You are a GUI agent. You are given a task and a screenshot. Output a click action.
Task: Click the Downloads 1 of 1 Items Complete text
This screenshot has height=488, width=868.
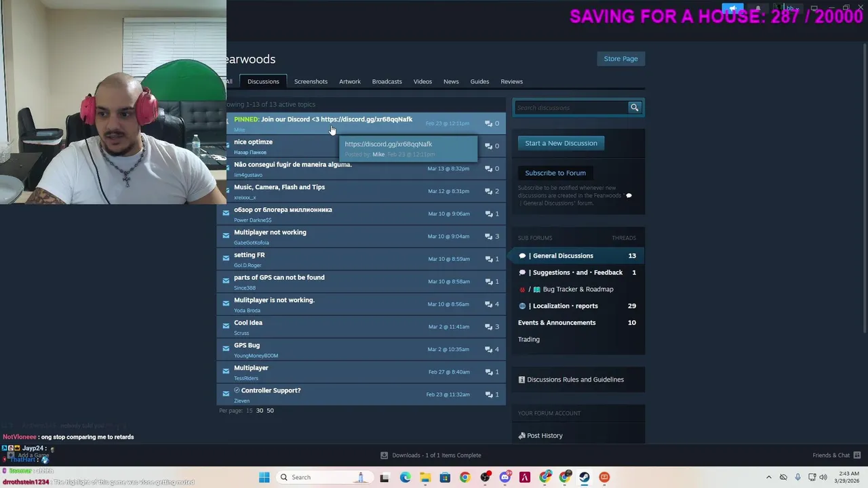(436, 455)
